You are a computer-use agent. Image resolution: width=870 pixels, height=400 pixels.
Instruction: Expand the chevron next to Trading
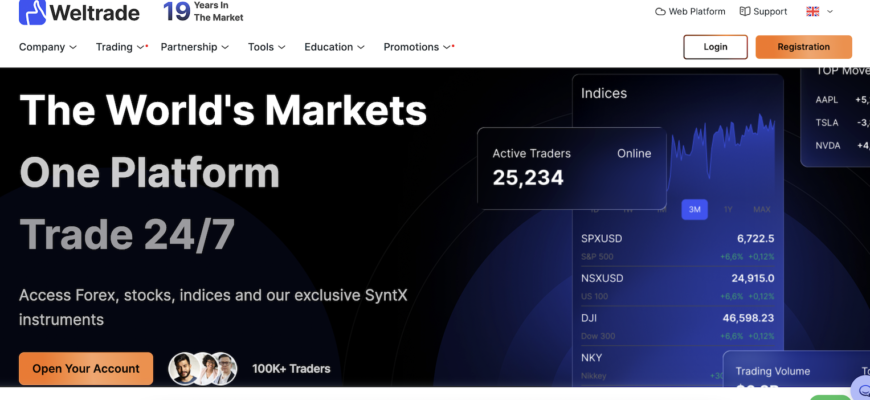(140, 48)
